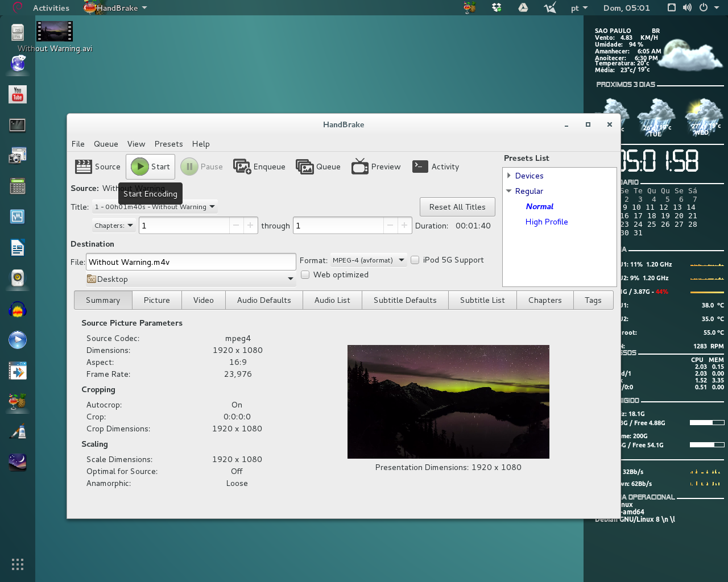This screenshot has width=728, height=582.
Task: Expand the Devices presets group
Action: click(x=509, y=176)
